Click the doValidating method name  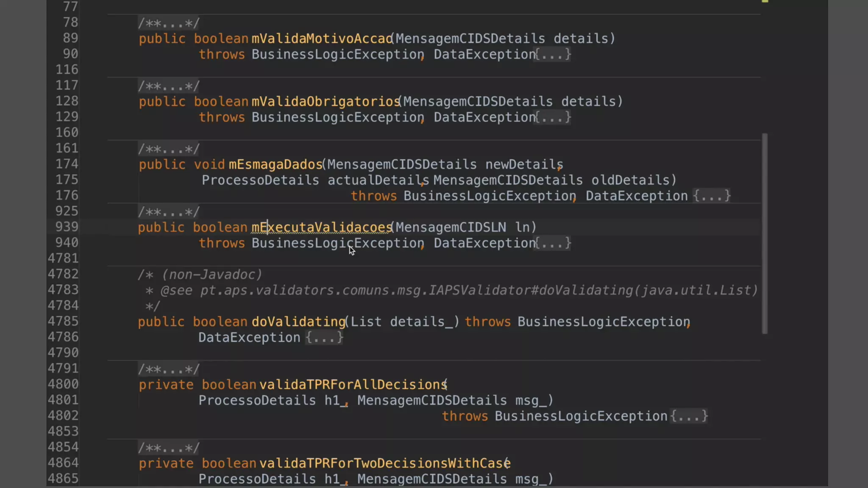[298, 322]
